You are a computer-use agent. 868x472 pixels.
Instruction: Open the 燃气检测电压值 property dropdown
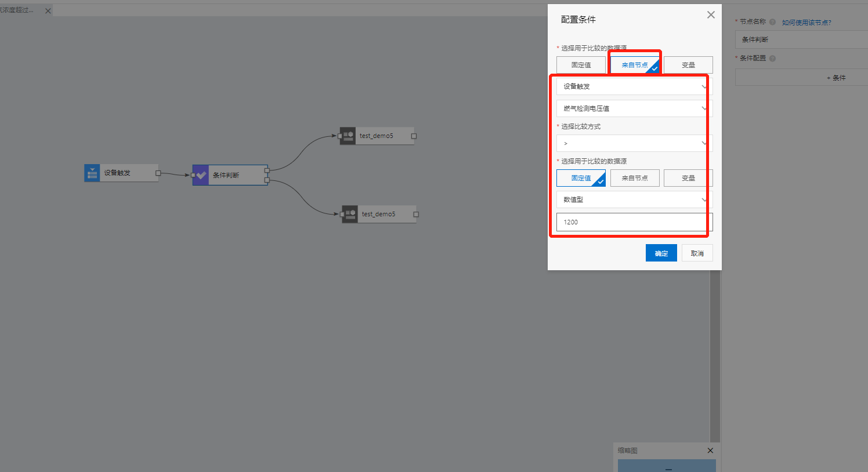634,108
